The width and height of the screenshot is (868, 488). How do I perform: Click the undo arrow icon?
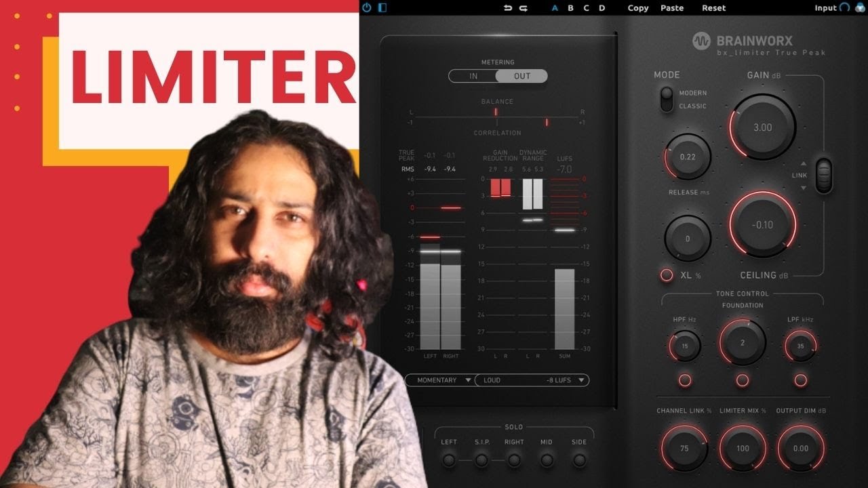click(x=508, y=8)
